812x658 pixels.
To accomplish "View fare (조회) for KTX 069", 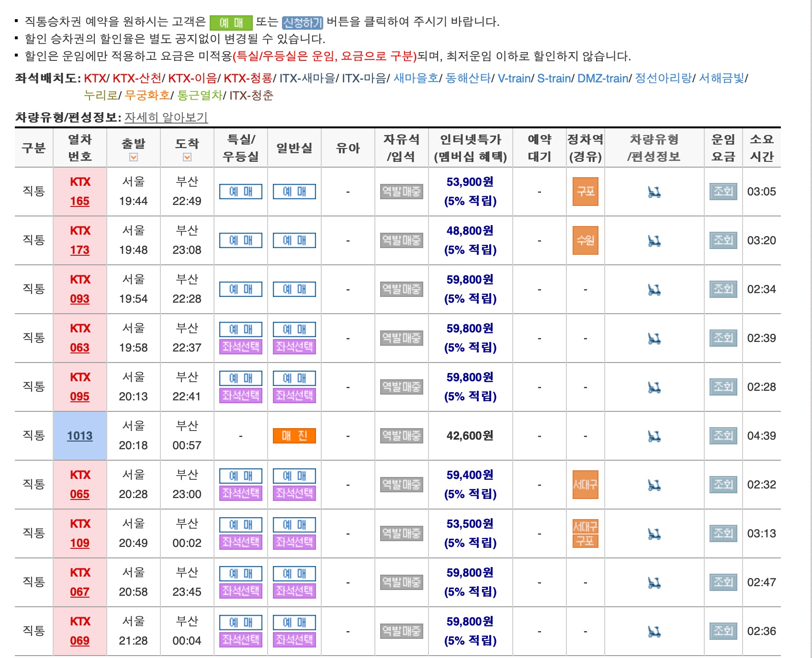I will coord(723,631).
